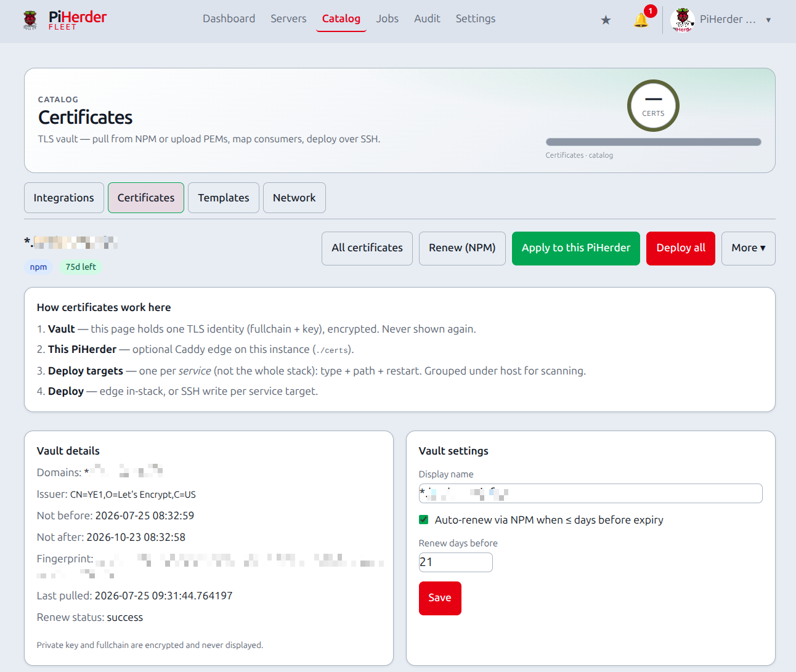Viewport: 796px width, 672px height.
Task: Click the PiHerder Fleet brand name
Action: [78, 20]
